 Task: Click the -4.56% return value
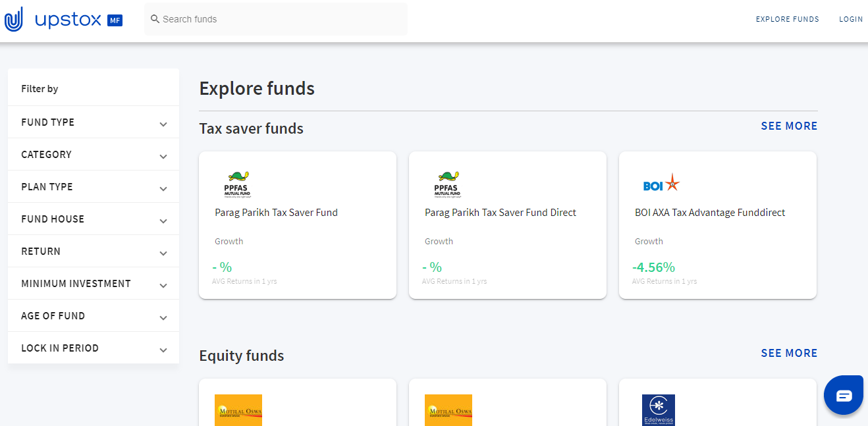653,267
